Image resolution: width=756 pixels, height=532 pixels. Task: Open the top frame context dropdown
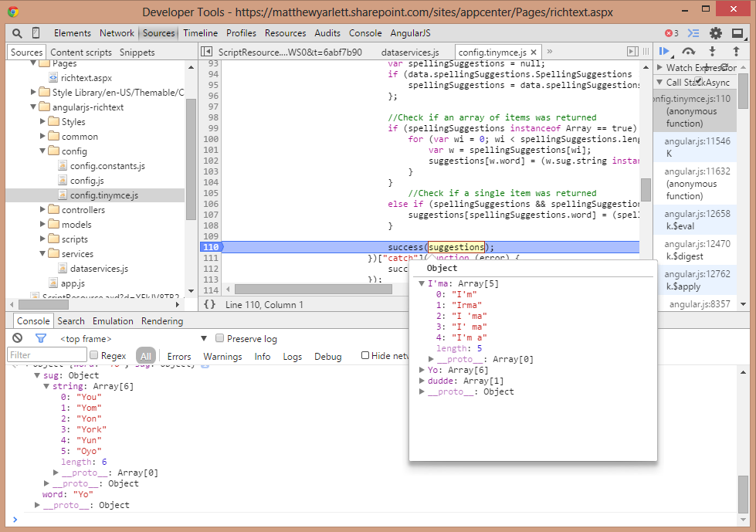tap(204, 339)
